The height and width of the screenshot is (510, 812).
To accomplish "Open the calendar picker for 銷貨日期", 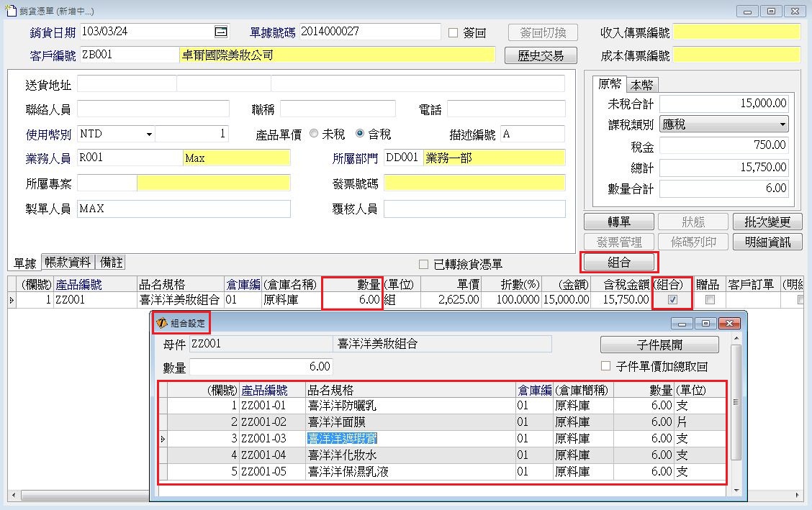I will [x=221, y=32].
